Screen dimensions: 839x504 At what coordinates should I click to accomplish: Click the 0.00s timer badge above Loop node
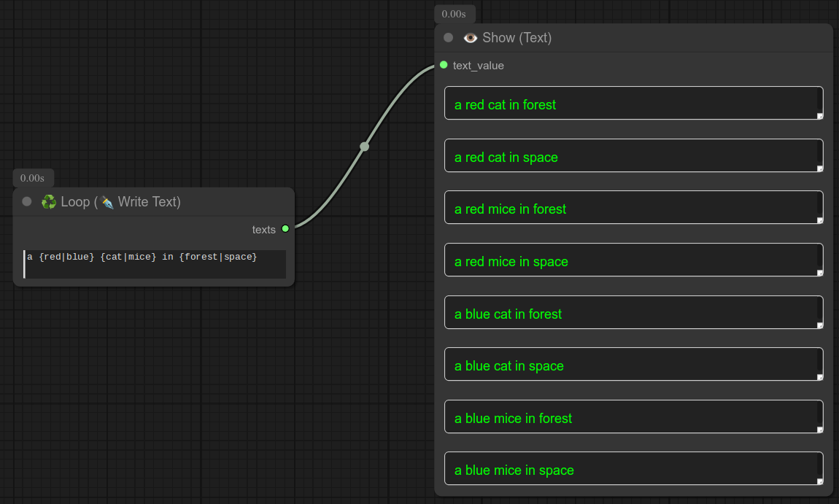pos(33,177)
